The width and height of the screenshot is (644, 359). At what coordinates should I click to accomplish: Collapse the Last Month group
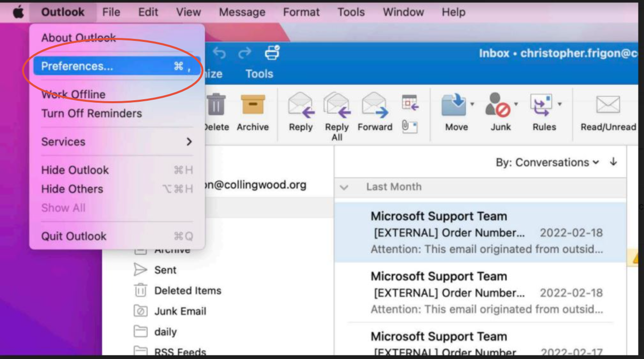pos(344,187)
